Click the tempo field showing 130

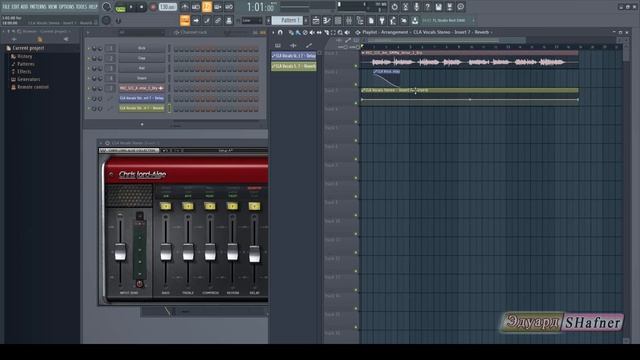pos(167,7)
